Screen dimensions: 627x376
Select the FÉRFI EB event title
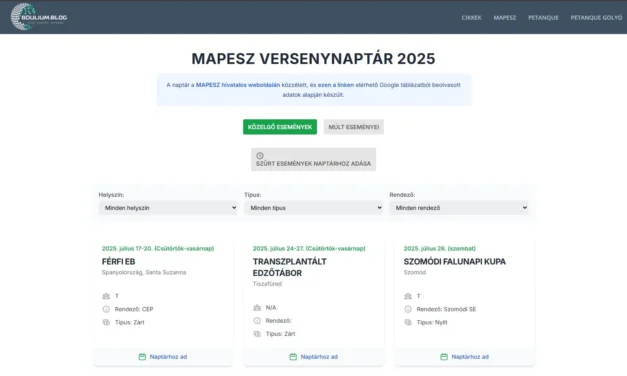pos(118,262)
